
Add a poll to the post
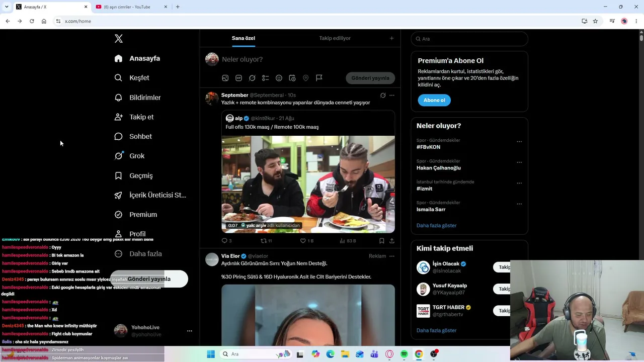(265, 78)
